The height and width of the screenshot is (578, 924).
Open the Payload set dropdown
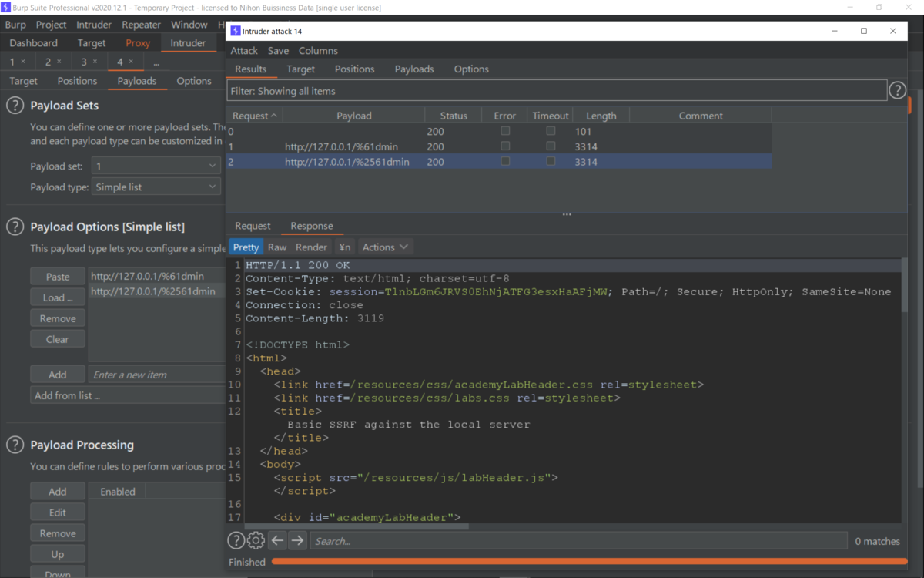pos(156,166)
